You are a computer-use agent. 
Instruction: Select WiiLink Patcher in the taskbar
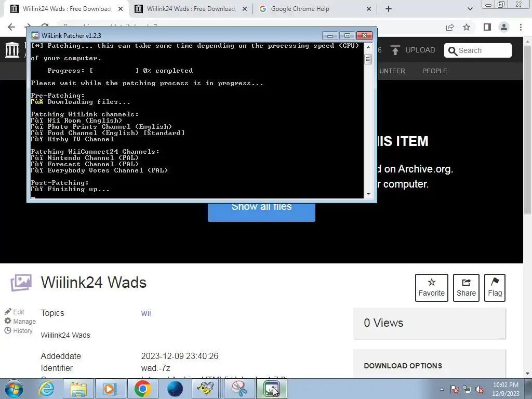coord(271,389)
